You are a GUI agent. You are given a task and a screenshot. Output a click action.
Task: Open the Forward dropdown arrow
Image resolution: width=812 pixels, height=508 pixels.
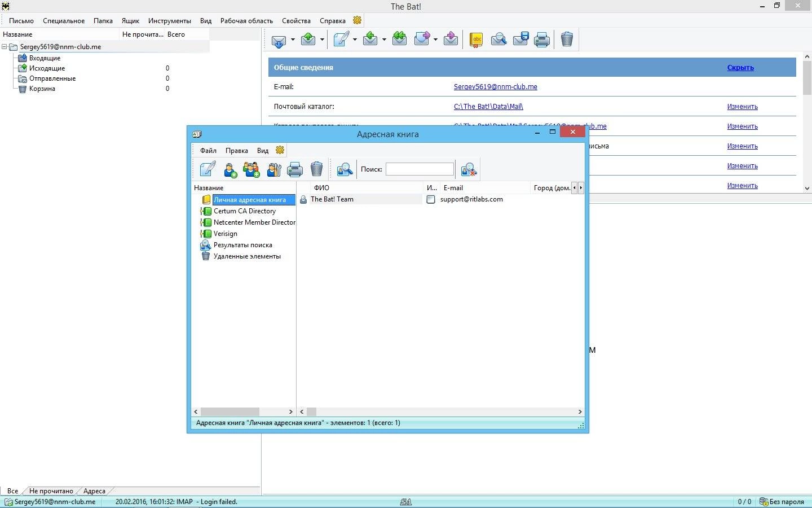[x=435, y=40]
